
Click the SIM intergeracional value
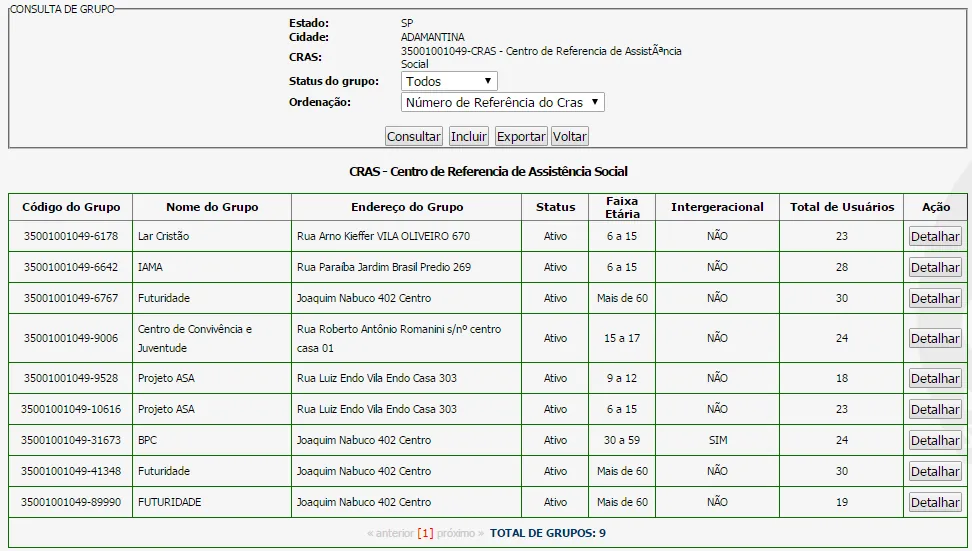pos(718,440)
